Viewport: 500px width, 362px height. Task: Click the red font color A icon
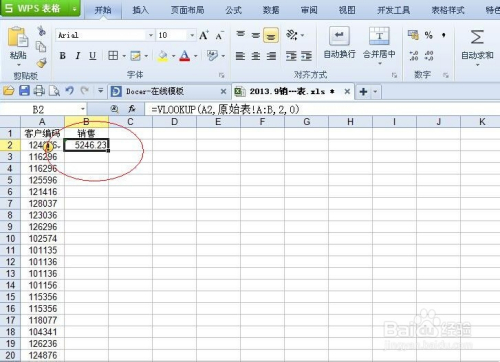[185, 56]
